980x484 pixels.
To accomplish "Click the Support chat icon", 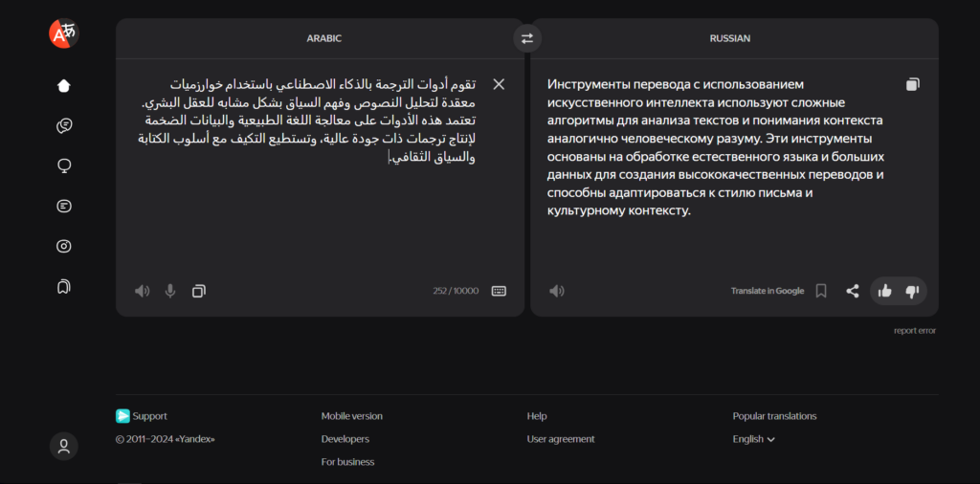I will pyautogui.click(x=122, y=416).
